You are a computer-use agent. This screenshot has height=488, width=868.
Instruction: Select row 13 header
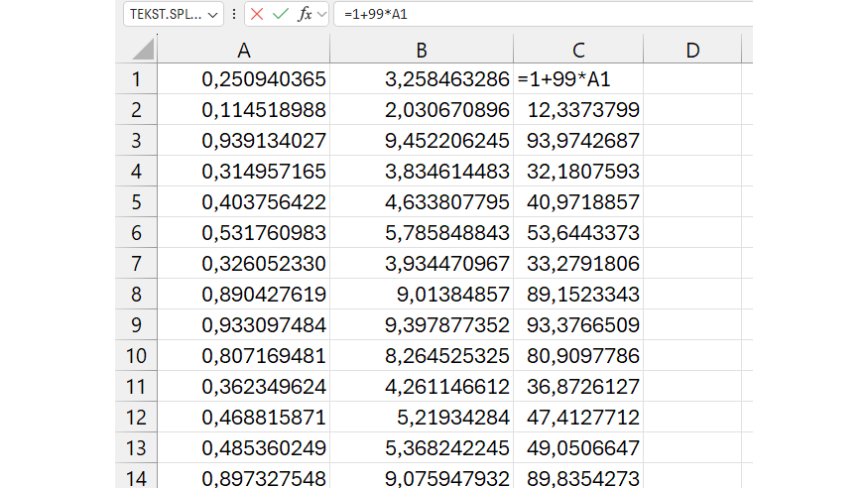click(136, 447)
